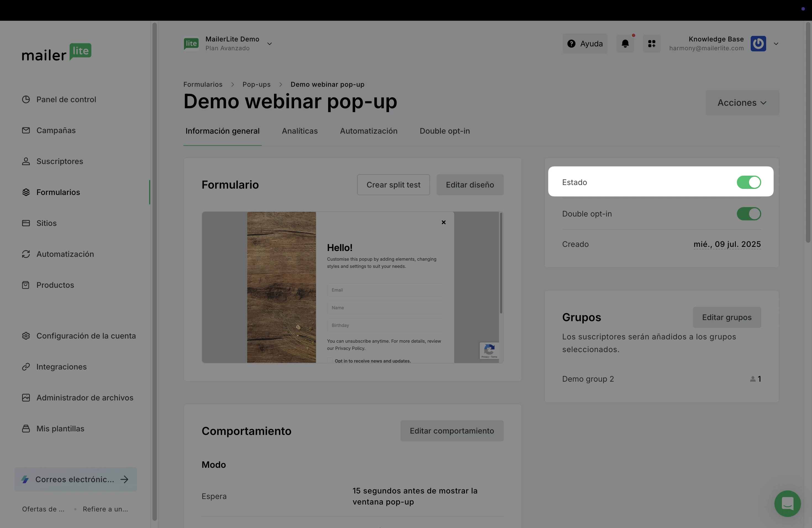Click the Email field in pop-up preview
This screenshot has width=812, height=528.
pos(385,290)
